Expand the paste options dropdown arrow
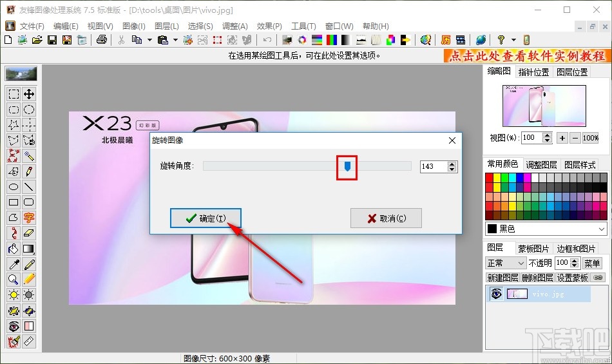 pyautogui.click(x=175, y=40)
